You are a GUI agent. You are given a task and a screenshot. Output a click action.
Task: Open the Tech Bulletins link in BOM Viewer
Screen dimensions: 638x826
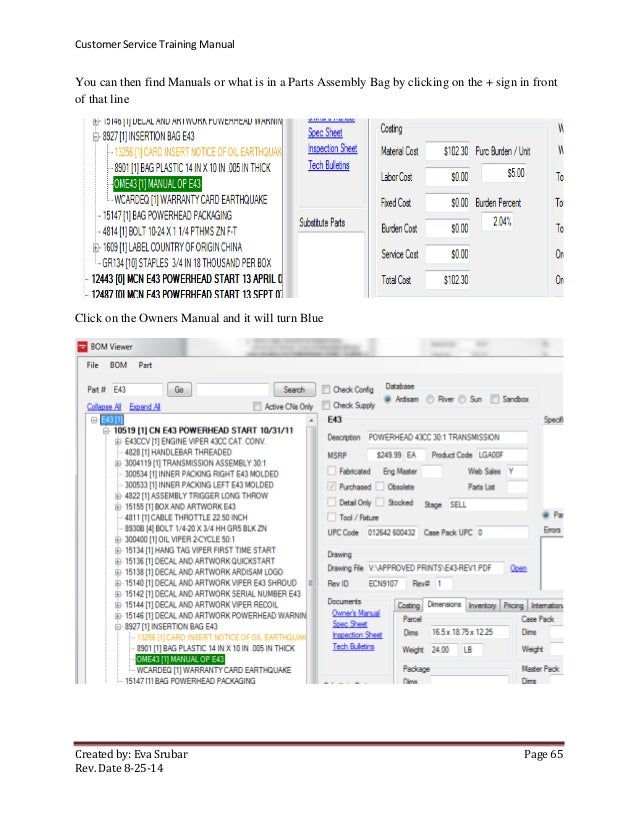click(x=353, y=646)
